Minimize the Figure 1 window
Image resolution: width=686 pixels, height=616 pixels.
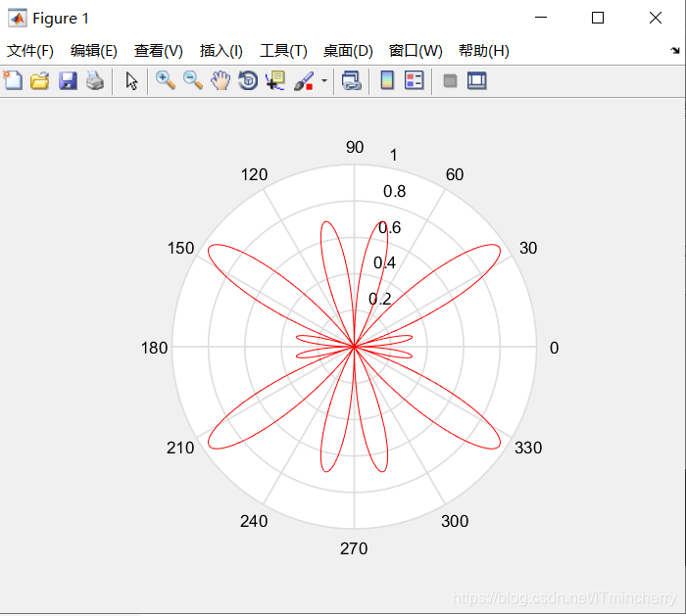(541, 18)
